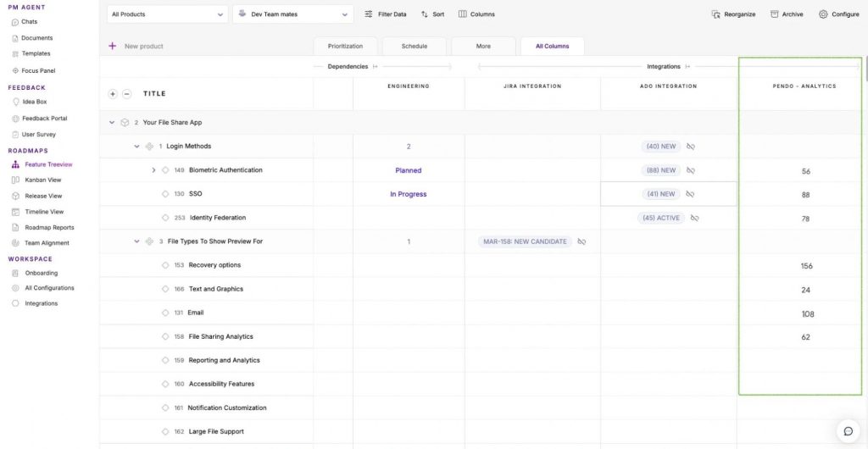Open the Columns layout icon
The width and height of the screenshot is (868, 449).
pyautogui.click(x=463, y=14)
